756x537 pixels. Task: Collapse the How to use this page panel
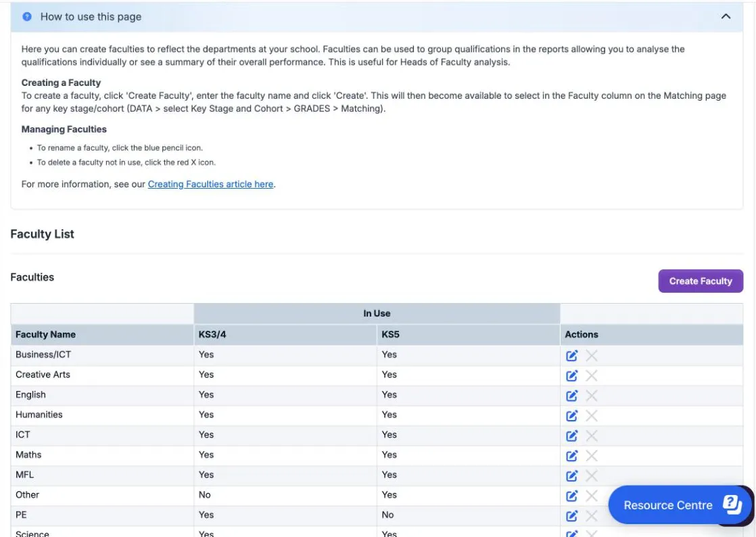point(726,16)
